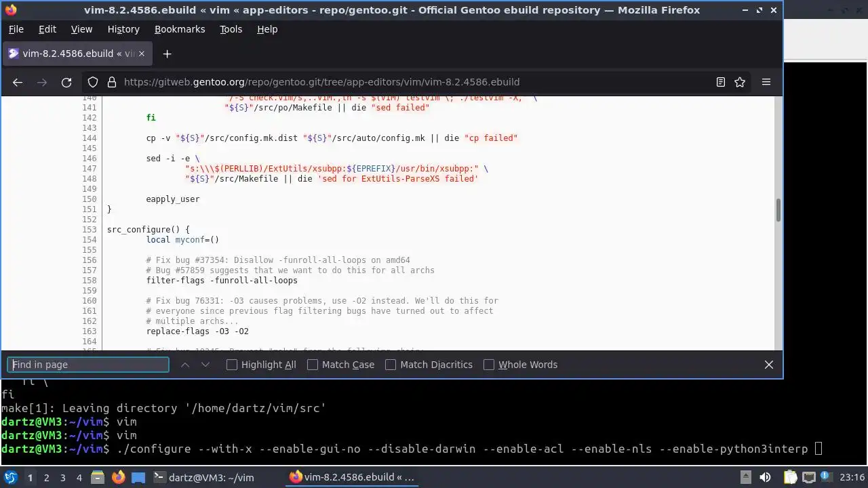Close the find in page bar
This screenshot has height=488, width=868.
coord(769,365)
